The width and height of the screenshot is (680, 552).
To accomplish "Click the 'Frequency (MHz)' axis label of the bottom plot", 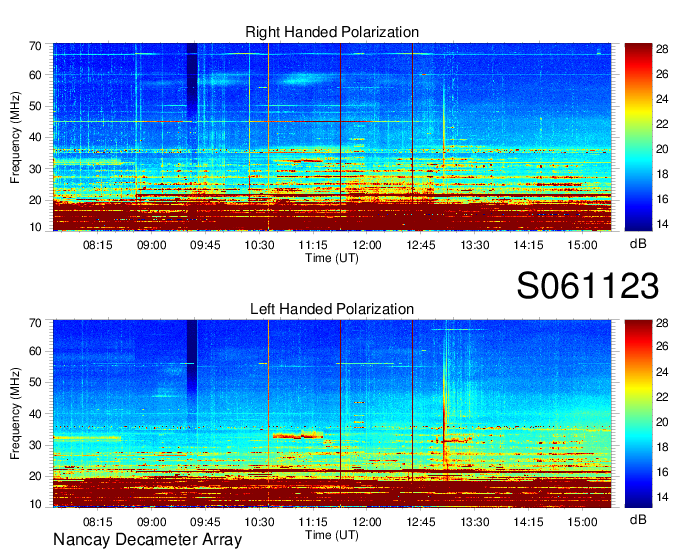I will pos(15,414).
